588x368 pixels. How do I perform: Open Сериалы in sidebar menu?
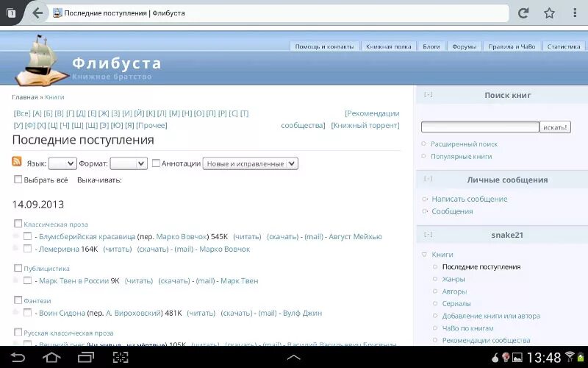pos(456,303)
